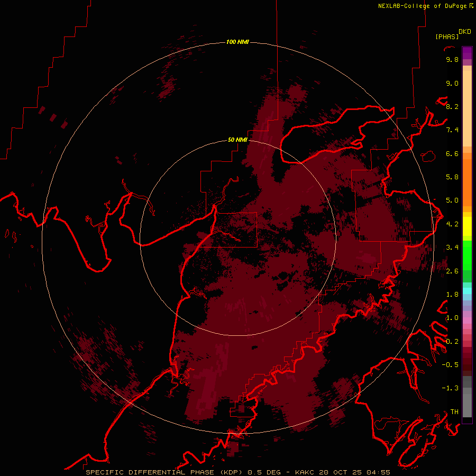The width and height of the screenshot is (476, 476).
Task: Click the -0.5 legend value
Action: click(451, 365)
